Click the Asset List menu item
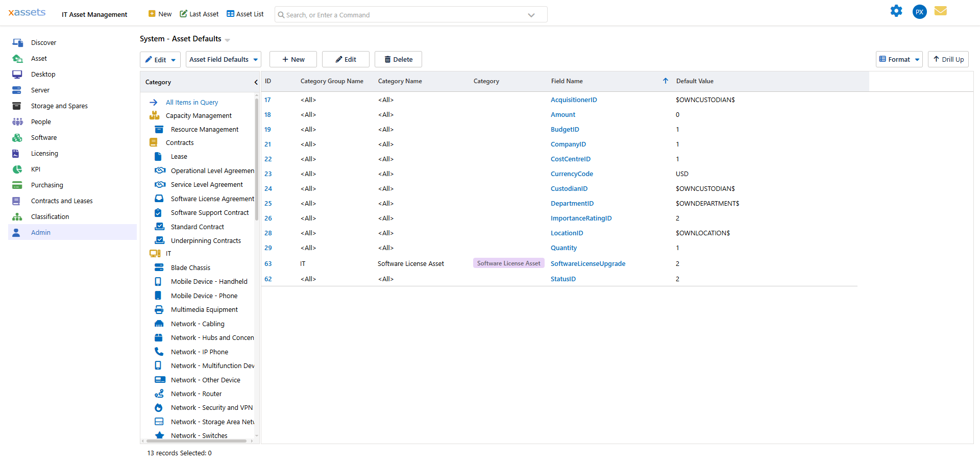This screenshot has width=980, height=465. [x=245, y=14]
